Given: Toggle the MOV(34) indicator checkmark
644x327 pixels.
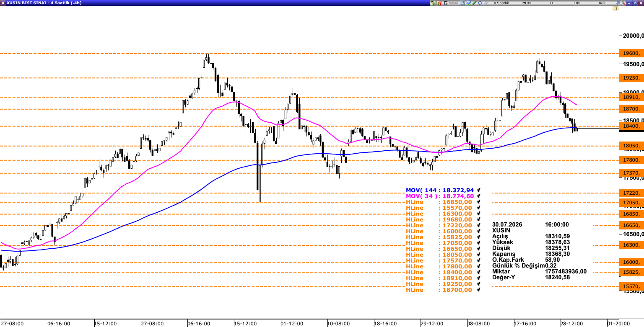Looking at the screenshot, I should [x=478, y=196].
